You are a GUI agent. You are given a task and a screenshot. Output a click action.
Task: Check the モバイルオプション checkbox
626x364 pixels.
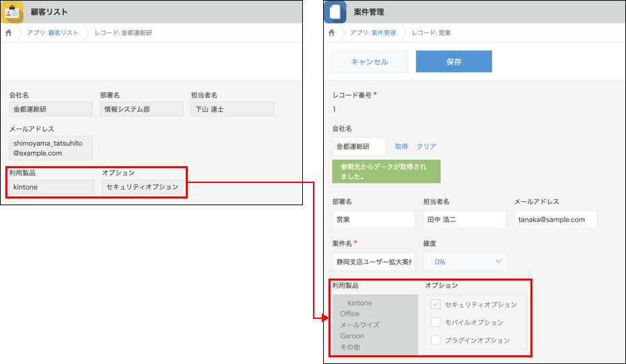click(x=436, y=322)
